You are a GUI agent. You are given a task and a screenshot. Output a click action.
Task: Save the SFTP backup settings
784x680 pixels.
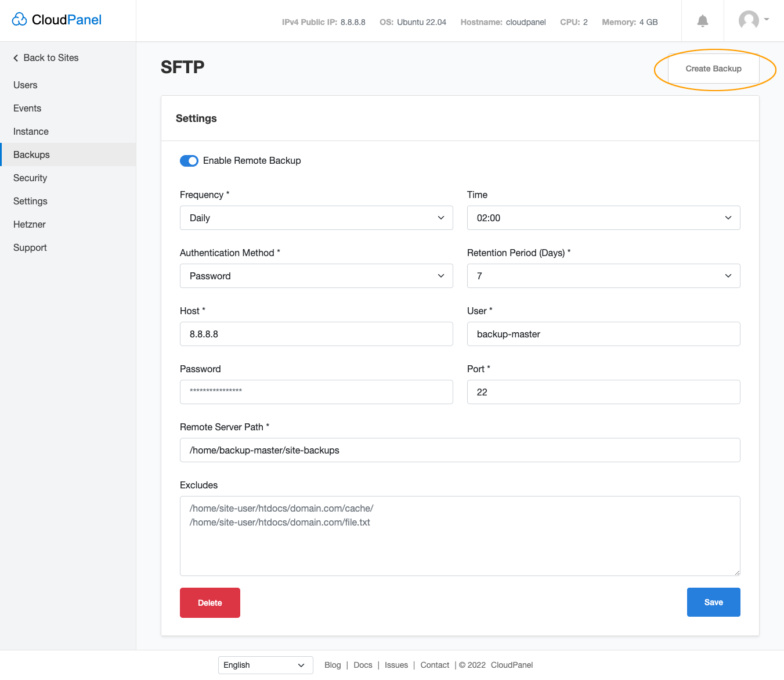(x=713, y=602)
